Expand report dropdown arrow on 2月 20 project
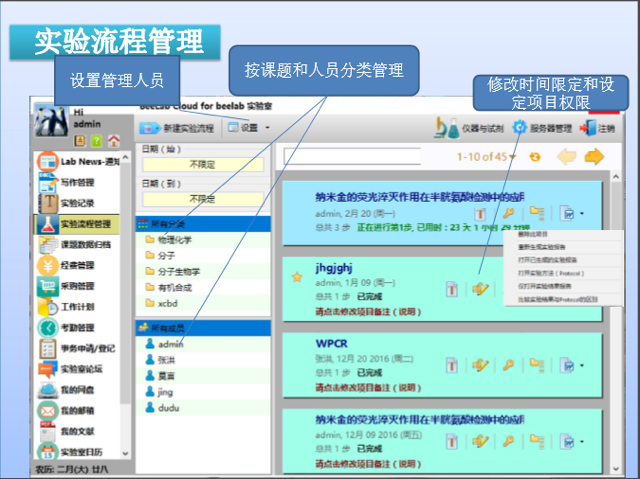This screenshot has width=640, height=479. [x=582, y=213]
